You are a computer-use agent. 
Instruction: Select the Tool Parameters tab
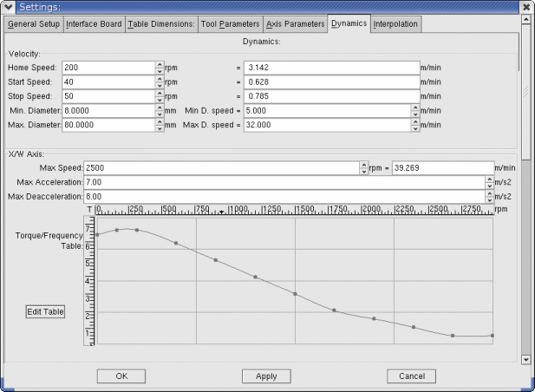point(229,23)
